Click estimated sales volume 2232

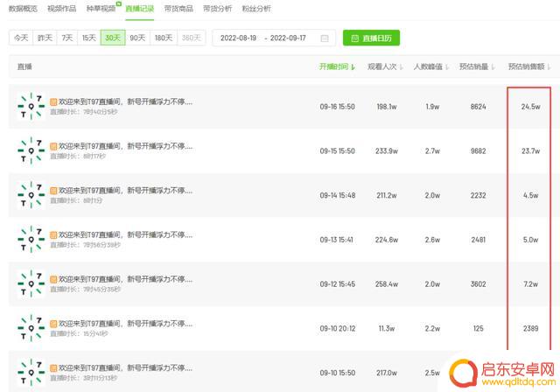click(479, 195)
